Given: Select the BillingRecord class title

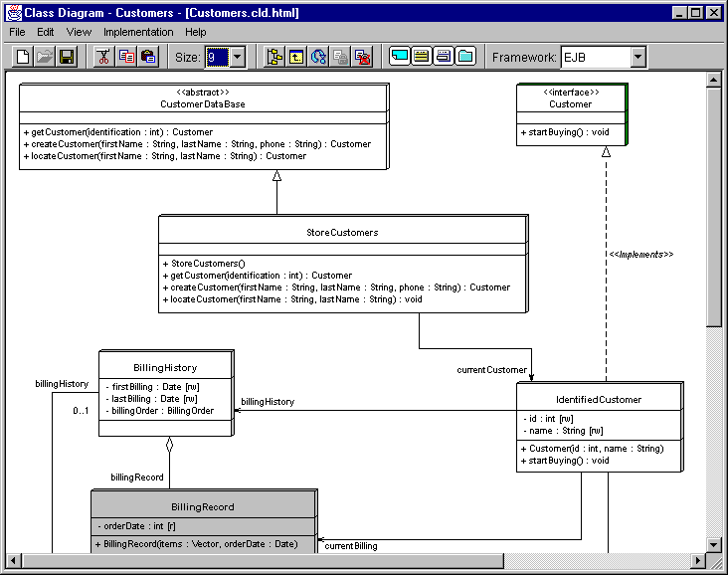Looking at the screenshot, I should point(203,506).
